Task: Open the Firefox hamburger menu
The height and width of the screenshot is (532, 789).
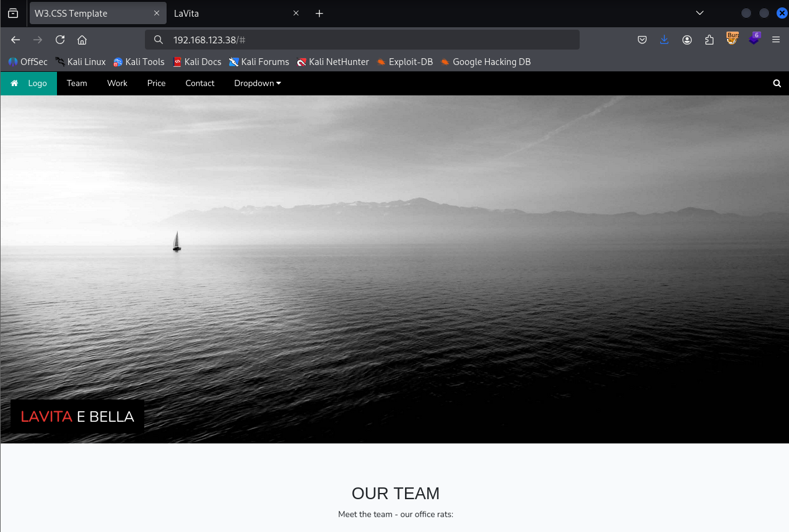Action: point(775,40)
